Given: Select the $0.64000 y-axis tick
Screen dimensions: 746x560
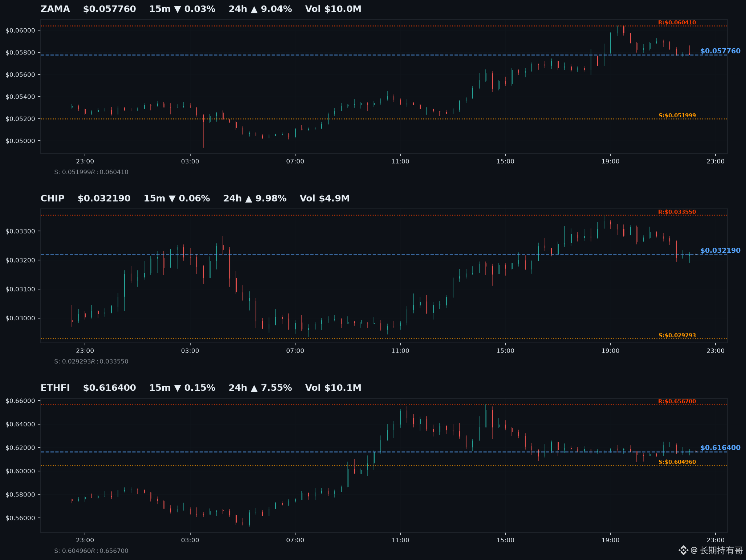Looking at the screenshot, I should [20, 424].
